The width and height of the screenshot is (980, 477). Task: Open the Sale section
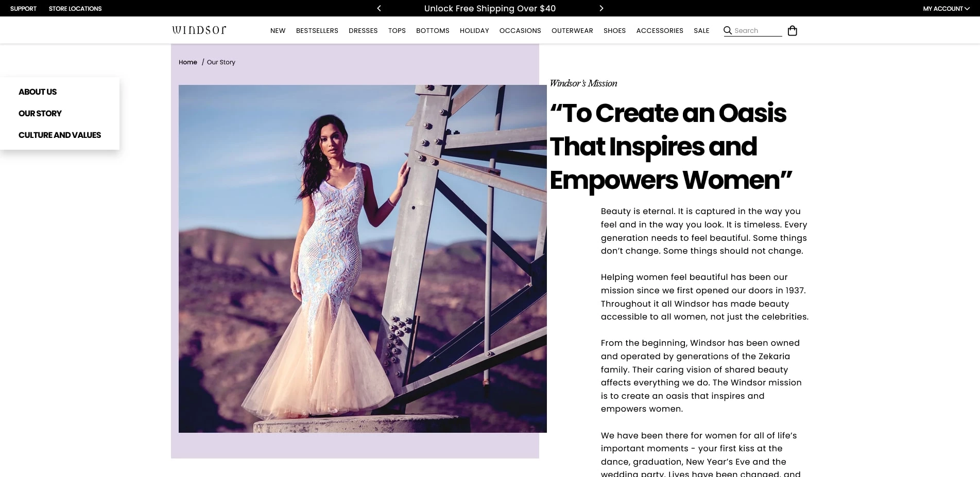[701, 30]
